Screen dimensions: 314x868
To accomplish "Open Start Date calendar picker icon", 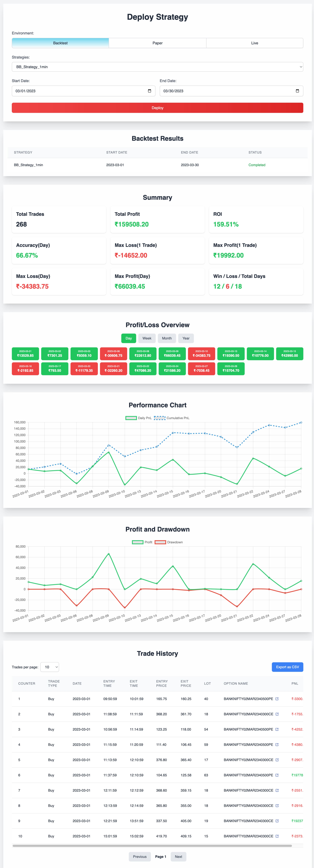I will coord(149,91).
